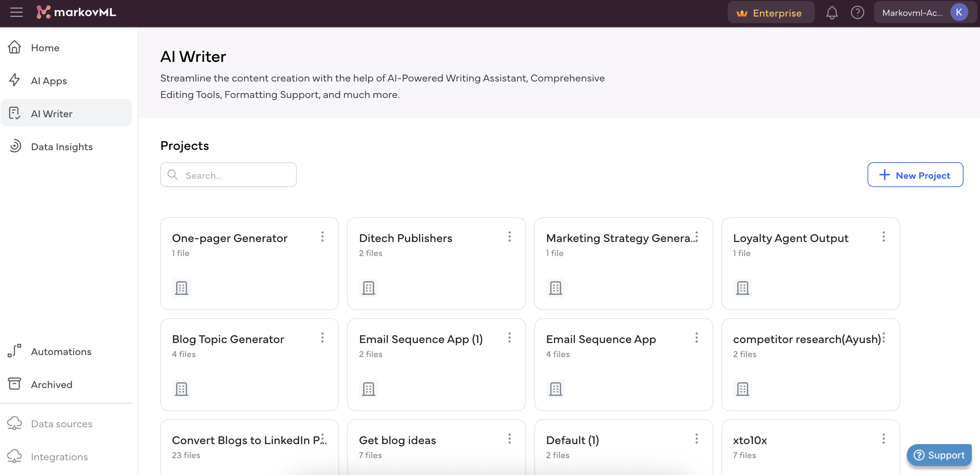Open the hamburger menu icon

[x=17, y=13]
